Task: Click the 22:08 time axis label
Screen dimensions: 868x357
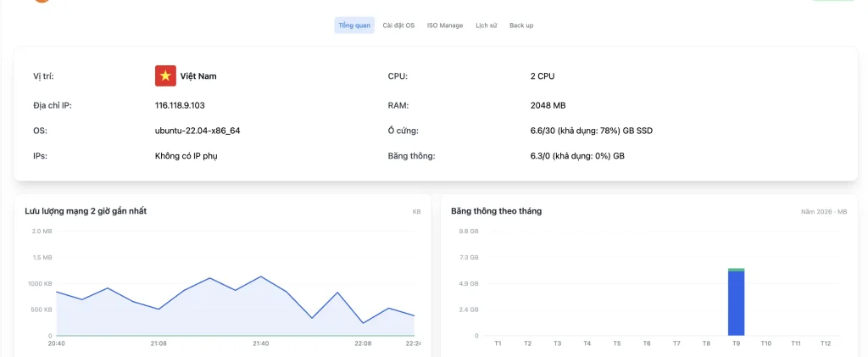Action: (x=363, y=343)
